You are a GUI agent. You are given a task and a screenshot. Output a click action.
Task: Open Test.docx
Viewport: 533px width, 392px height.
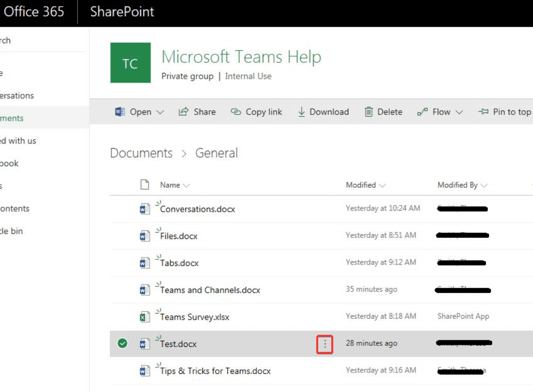tap(179, 344)
